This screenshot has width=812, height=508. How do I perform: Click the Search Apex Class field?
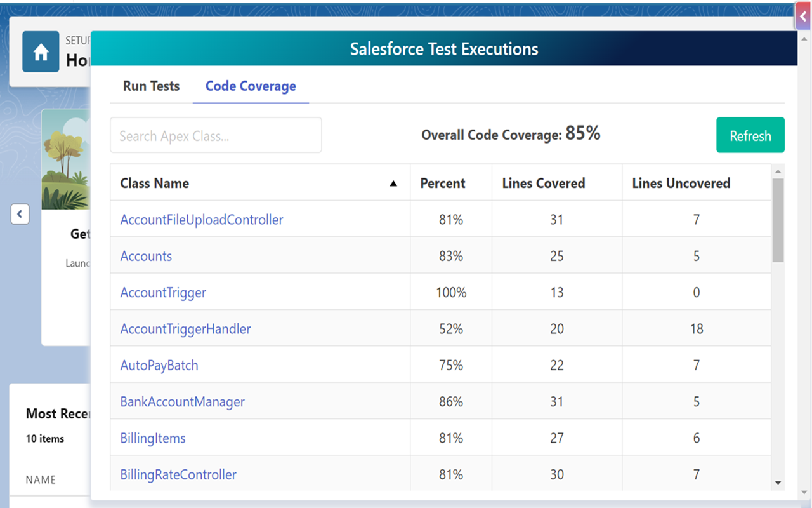[216, 135]
